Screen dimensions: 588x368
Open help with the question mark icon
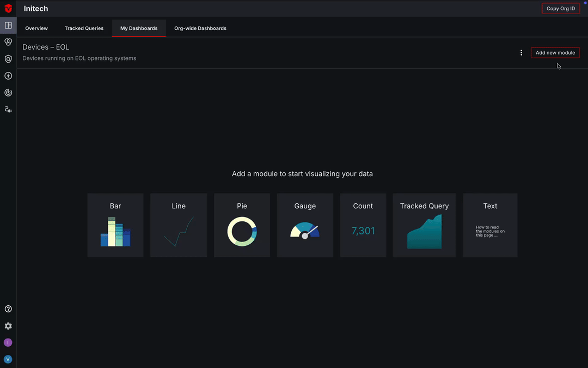[x=8, y=308]
